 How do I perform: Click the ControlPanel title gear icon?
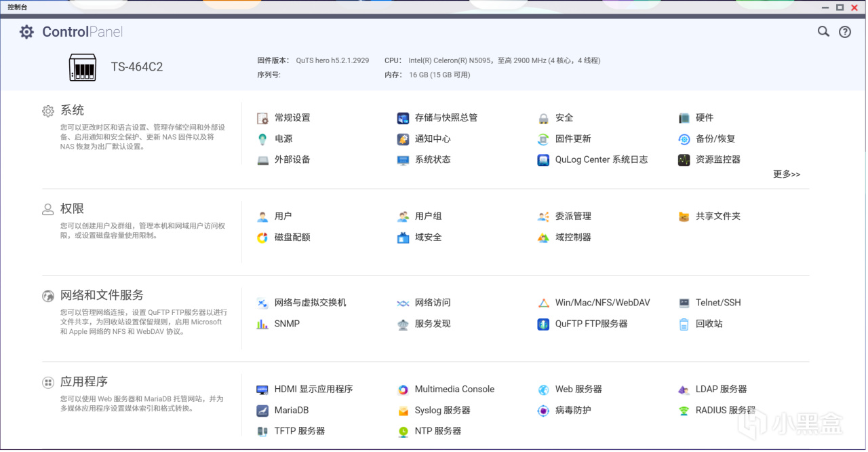26,32
